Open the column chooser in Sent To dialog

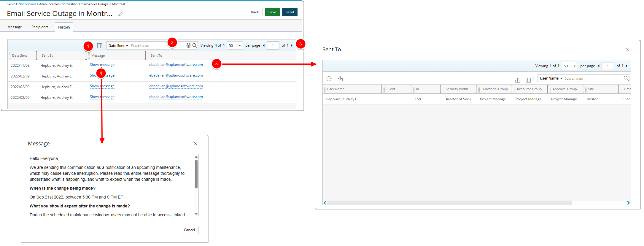click(x=528, y=80)
